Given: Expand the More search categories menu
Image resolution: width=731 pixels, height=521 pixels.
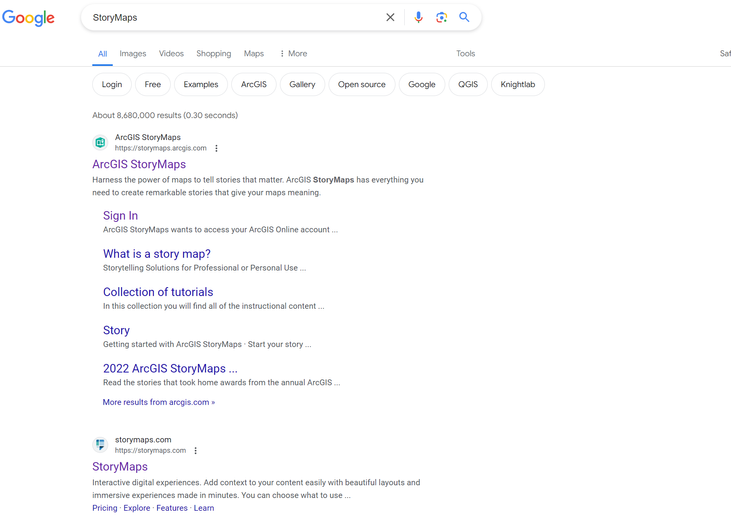Looking at the screenshot, I should click(293, 54).
